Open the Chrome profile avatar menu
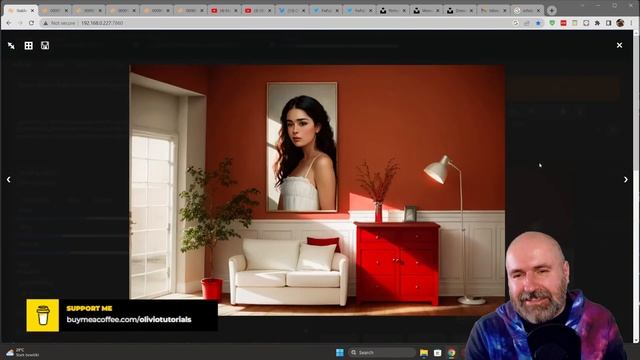Viewport: 640px width, 360px height. point(620,23)
